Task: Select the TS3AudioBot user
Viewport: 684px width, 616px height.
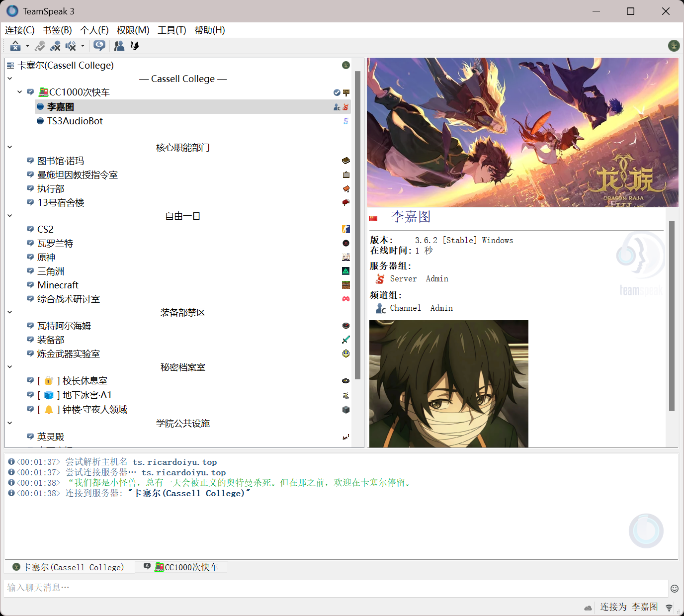Action: 75,121
